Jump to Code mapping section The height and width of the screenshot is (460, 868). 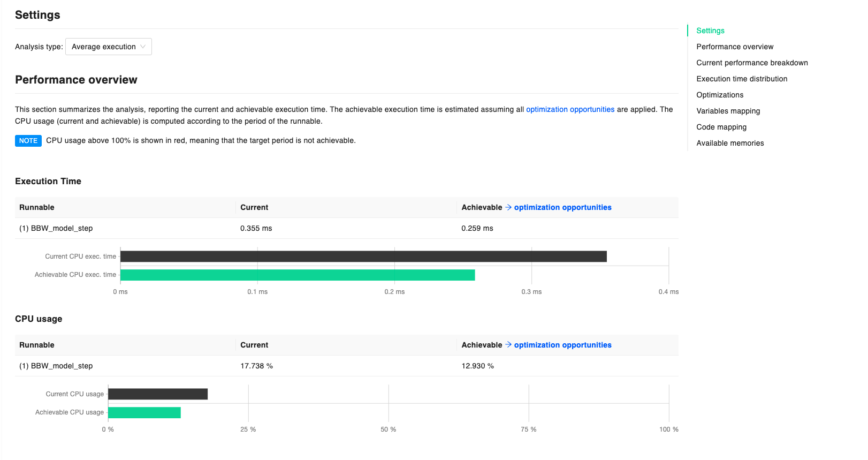point(721,127)
